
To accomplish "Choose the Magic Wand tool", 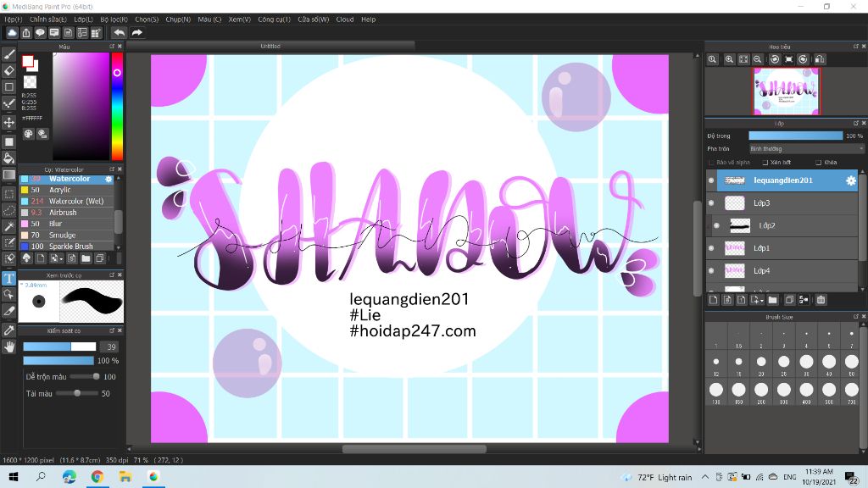I will (8, 226).
